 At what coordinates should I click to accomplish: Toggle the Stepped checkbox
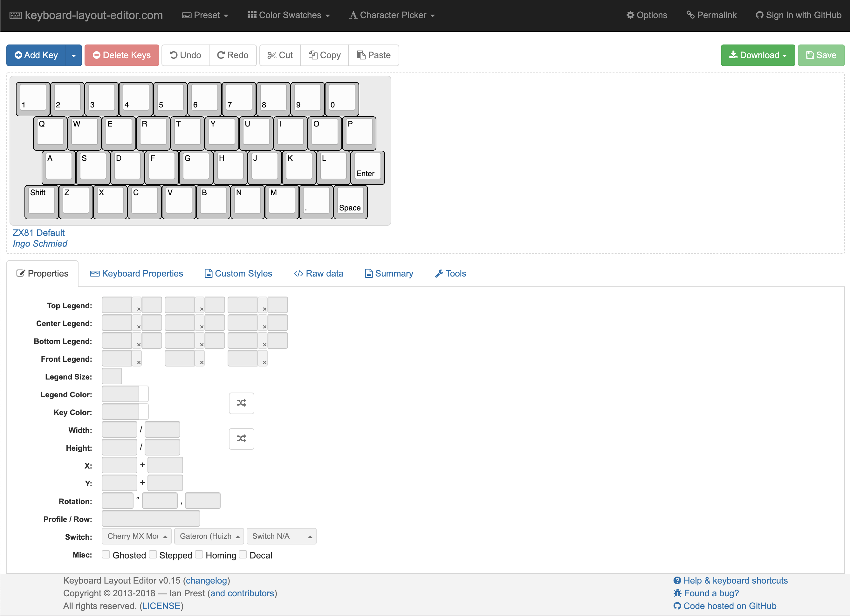[153, 555]
